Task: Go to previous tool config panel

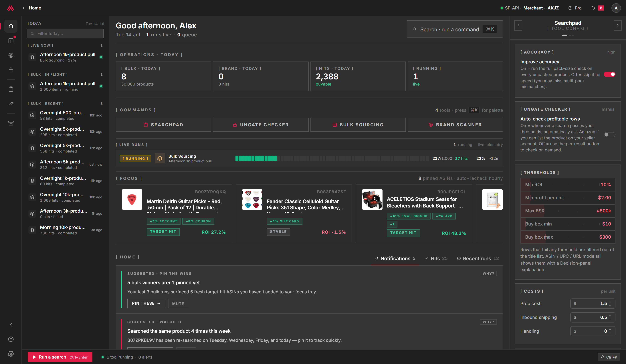Action: 518,25
